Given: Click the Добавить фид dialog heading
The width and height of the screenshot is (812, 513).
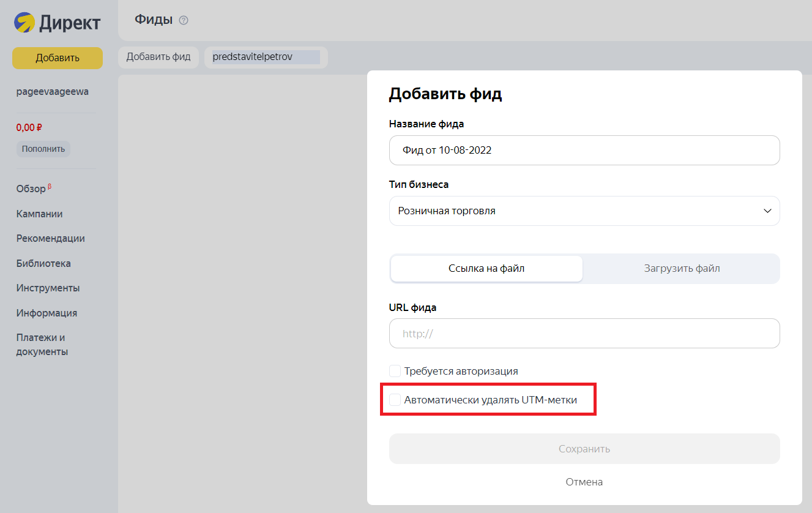Looking at the screenshot, I should 445,94.
